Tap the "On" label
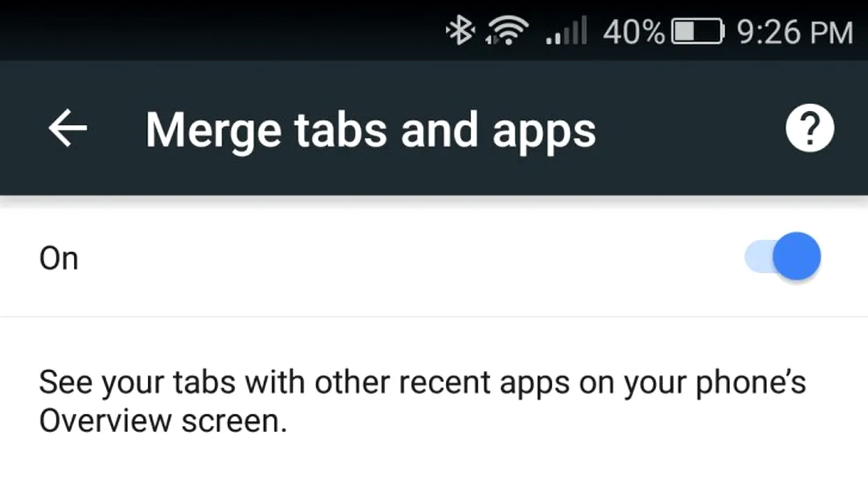Image resolution: width=868 pixels, height=488 pixels. tap(59, 259)
